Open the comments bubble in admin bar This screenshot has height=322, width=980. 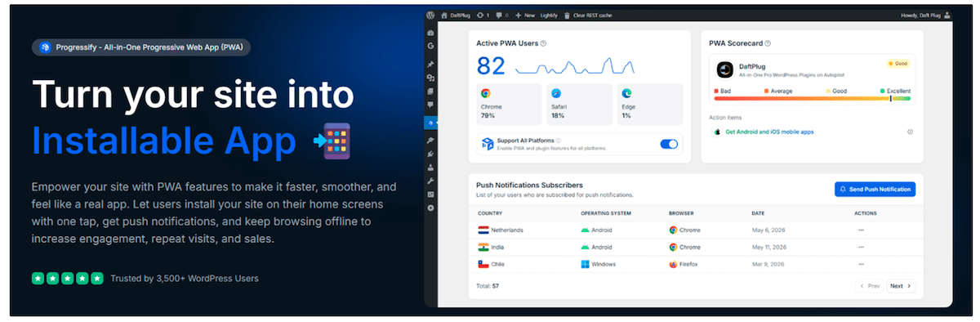pyautogui.click(x=501, y=15)
